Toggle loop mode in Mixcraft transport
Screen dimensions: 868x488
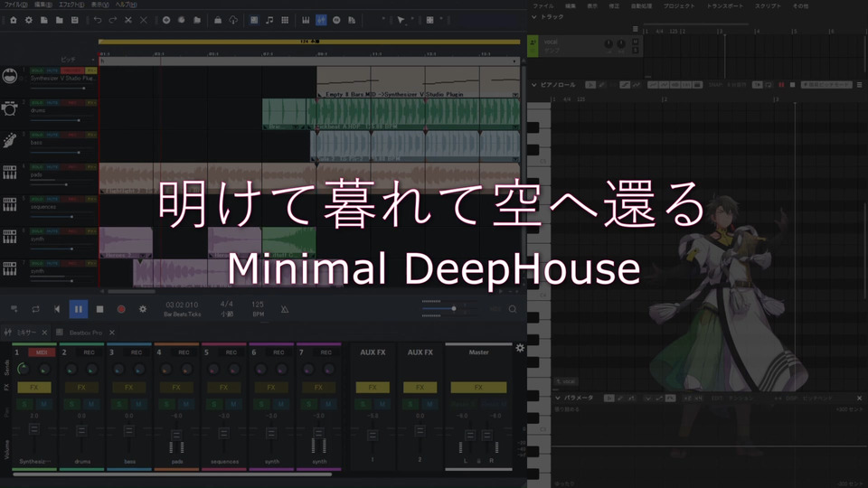pyautogui.click(x=35, y=309)
